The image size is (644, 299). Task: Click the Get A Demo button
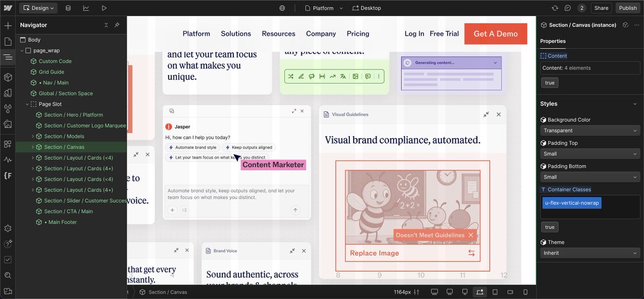point(496,34)
